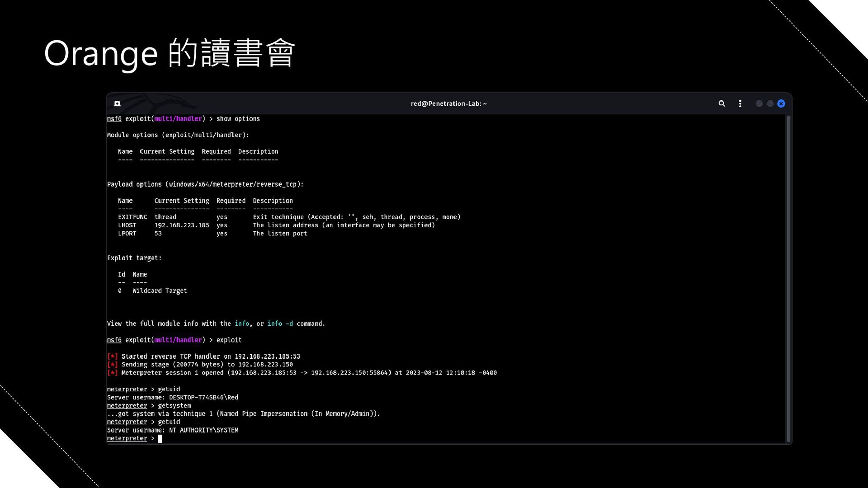
Task: Click the magenta 'multi/handler' in first prompt
Action: [x=178, y=119]
